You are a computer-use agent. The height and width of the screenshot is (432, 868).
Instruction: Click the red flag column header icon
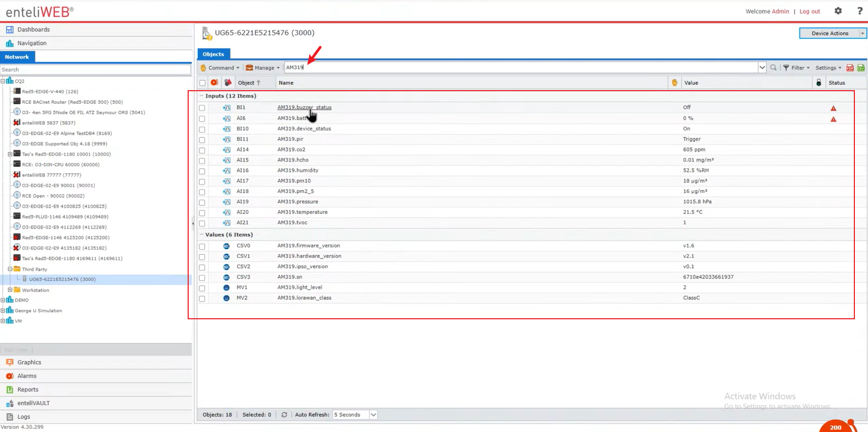tap(227, 83)
